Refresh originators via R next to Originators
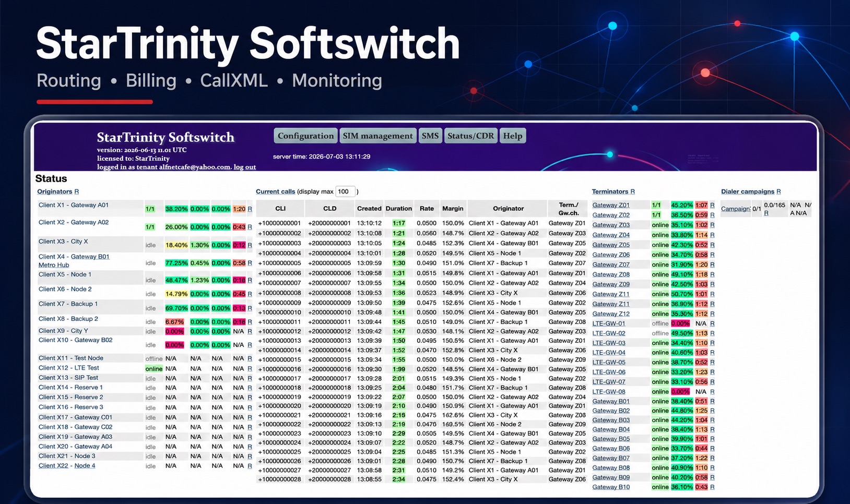The width and height of the screenshot is (850, 504). pyautogui.click(x=76, y=191)
